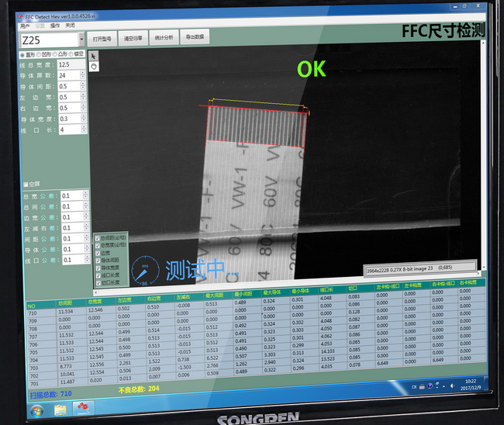
Task: Toggle the 总间距(必检) checkbox
Action: tap(98, 239)
